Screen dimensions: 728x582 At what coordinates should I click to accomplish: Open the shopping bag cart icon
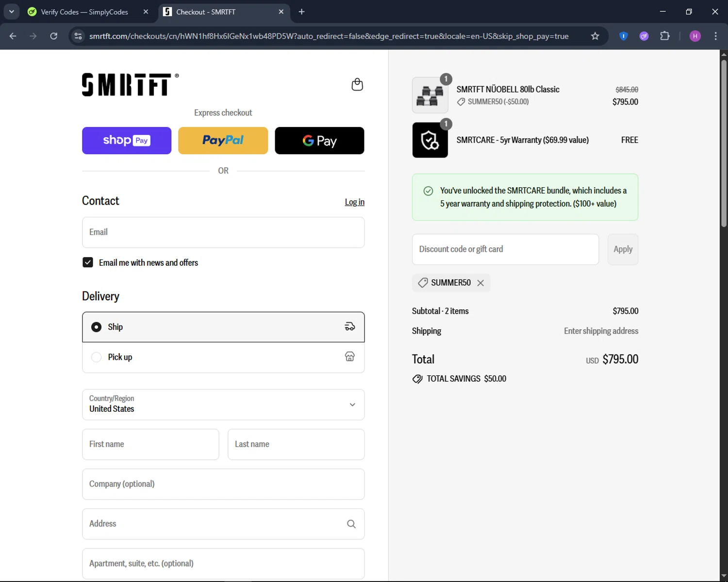(x=357, y=84)
